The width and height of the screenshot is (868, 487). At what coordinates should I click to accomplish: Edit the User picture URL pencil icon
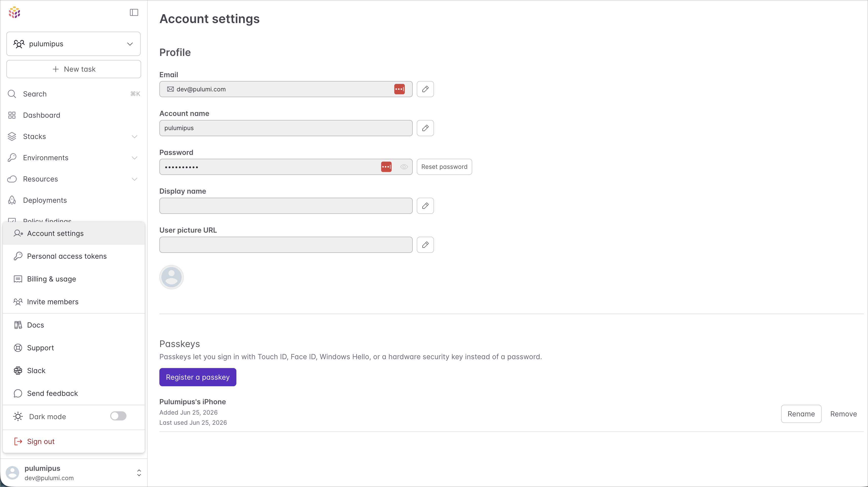tap(425, 245)
